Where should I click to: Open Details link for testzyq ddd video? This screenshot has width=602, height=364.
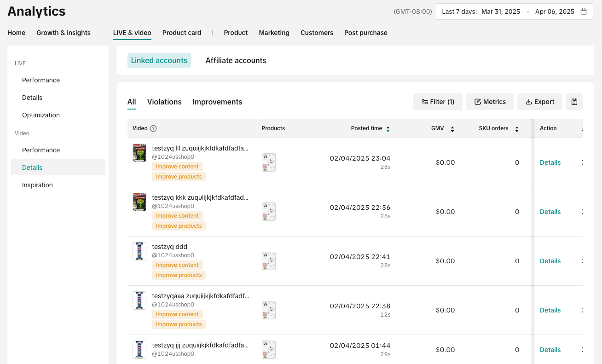coord(550,261)
